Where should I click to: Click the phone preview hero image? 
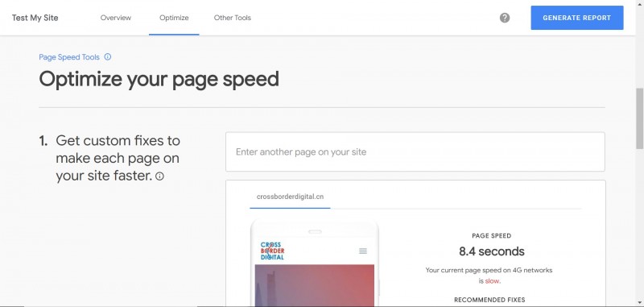pyautogui.click(x=315, y=285)
